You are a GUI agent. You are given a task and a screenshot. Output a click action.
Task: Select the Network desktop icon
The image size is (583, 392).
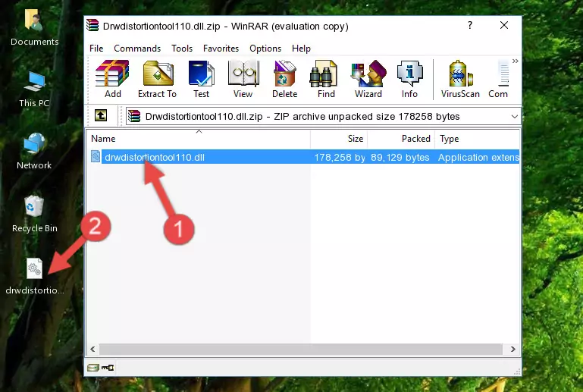[x=34, y=151]
